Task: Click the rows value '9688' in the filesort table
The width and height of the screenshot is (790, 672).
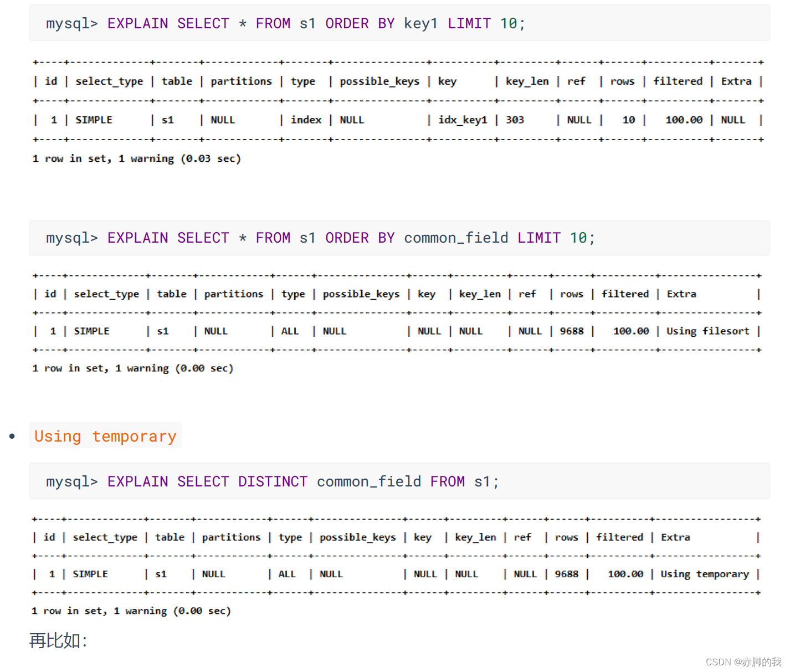Action: [571, 331]
